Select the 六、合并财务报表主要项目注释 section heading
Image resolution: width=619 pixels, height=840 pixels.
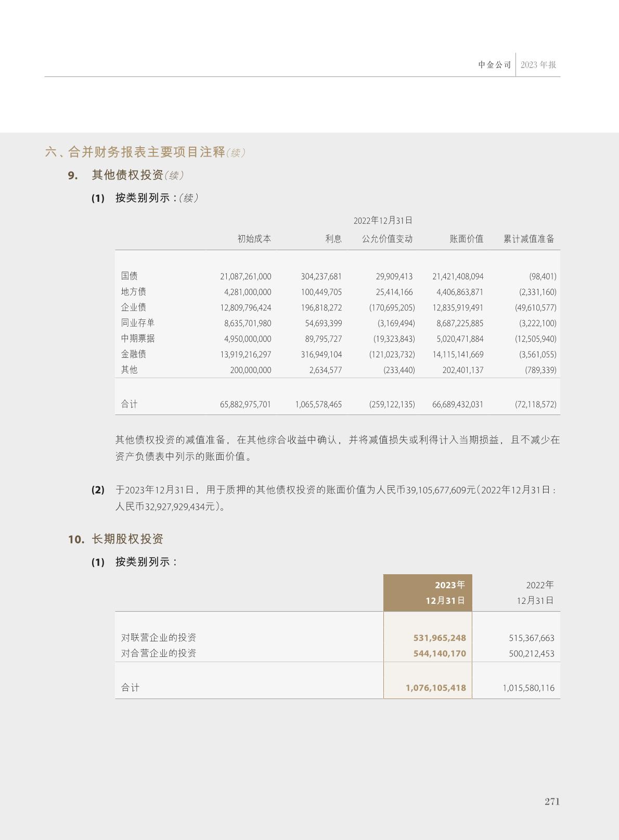click(x=135, y=152)
